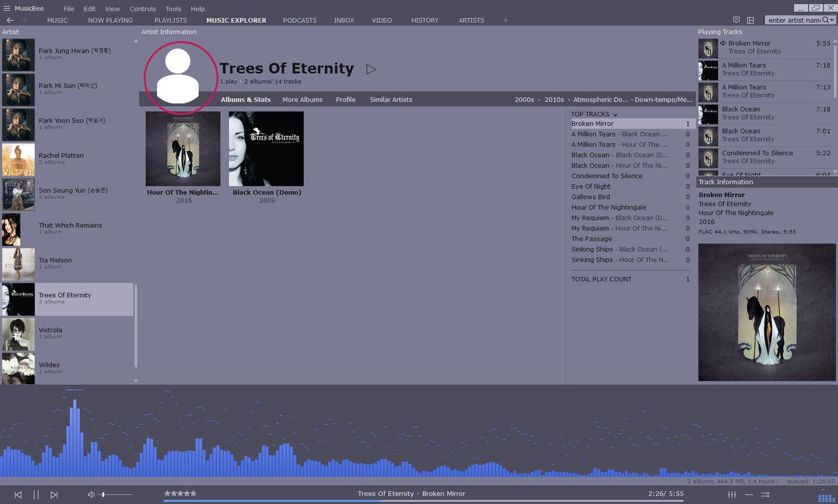The height and width of the screenshot is (504, 838).
Task: Toggle shuffle mode arrows
Action: click(765, 495)
